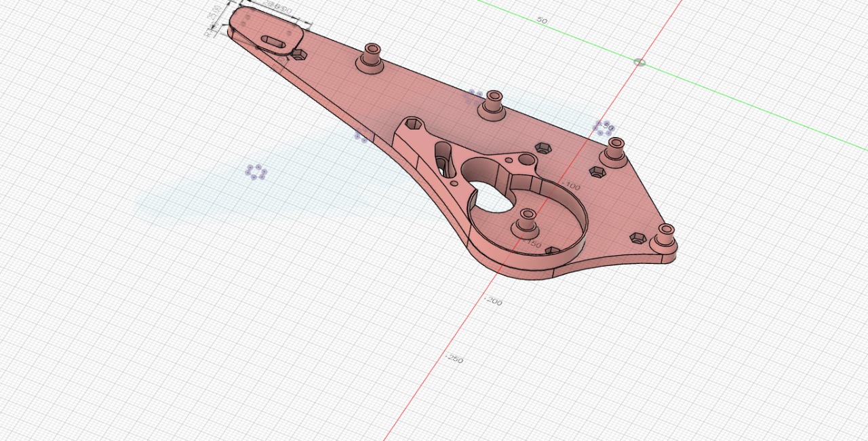Select the standoff inside the circular motor ring
Viewport: 868px width, 441px height.
(526, 223)
